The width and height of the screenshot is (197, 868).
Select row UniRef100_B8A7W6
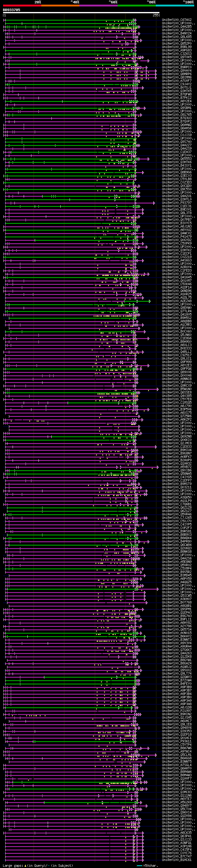coord(177,748)
